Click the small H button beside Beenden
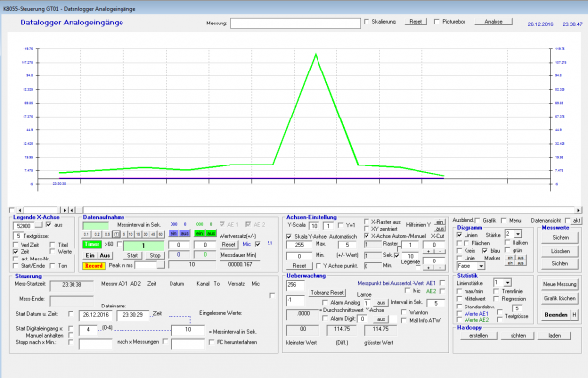 (574, 315)
